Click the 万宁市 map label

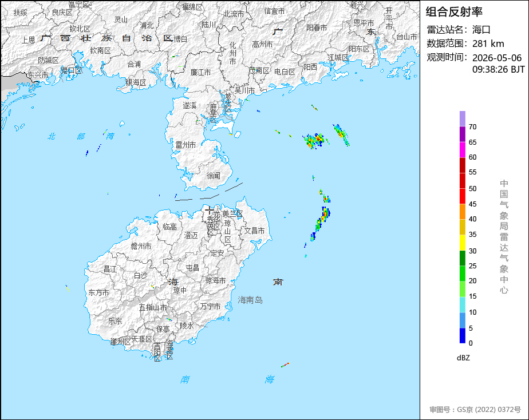[210, 306]
